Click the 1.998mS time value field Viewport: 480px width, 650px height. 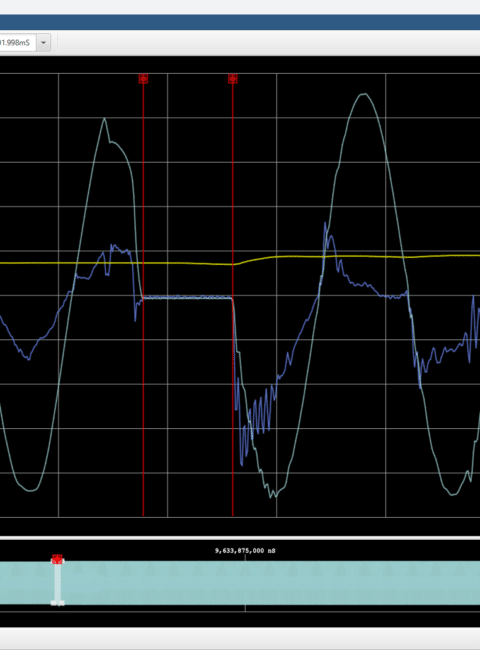click(x=18, y=43)
